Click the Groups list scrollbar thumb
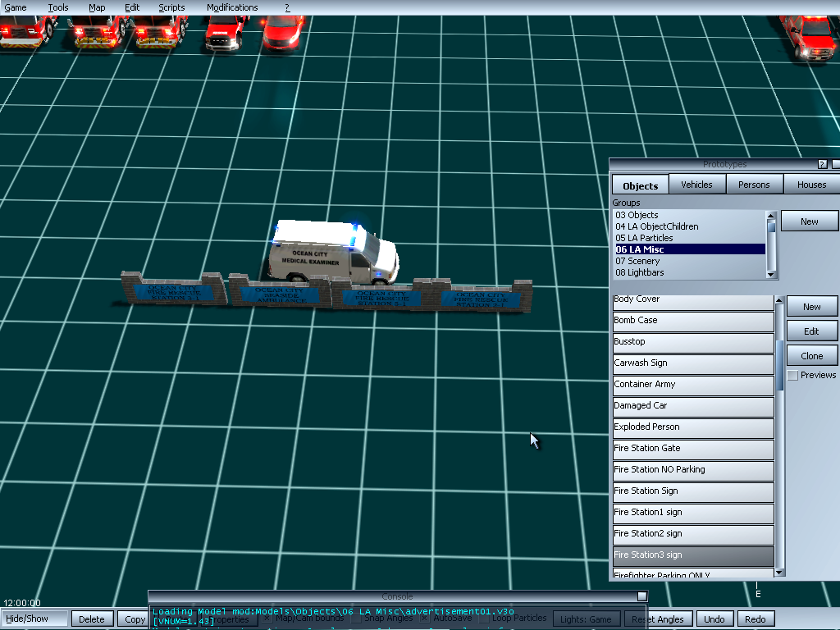Screen dimensions: 840x630 (771, 226)
